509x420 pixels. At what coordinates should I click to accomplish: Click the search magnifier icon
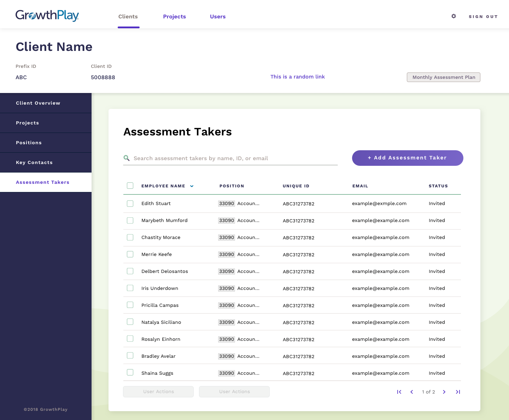(126, 158)
